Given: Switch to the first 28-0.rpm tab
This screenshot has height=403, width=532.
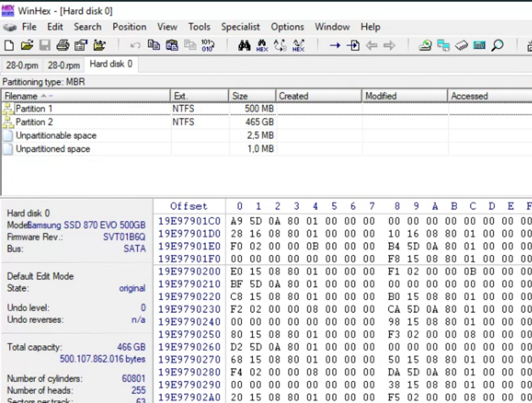Looking at the screenshot, I should [22, 65].
